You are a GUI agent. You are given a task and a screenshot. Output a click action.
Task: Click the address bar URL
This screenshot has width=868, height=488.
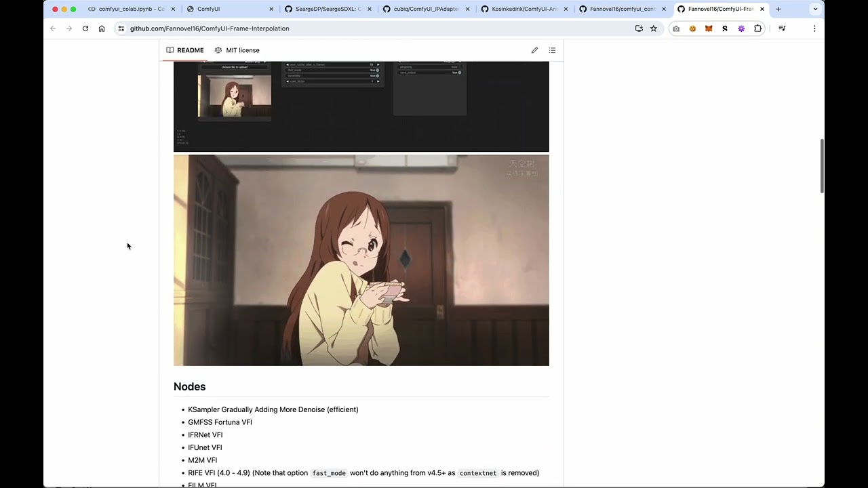tap(210, 28)
